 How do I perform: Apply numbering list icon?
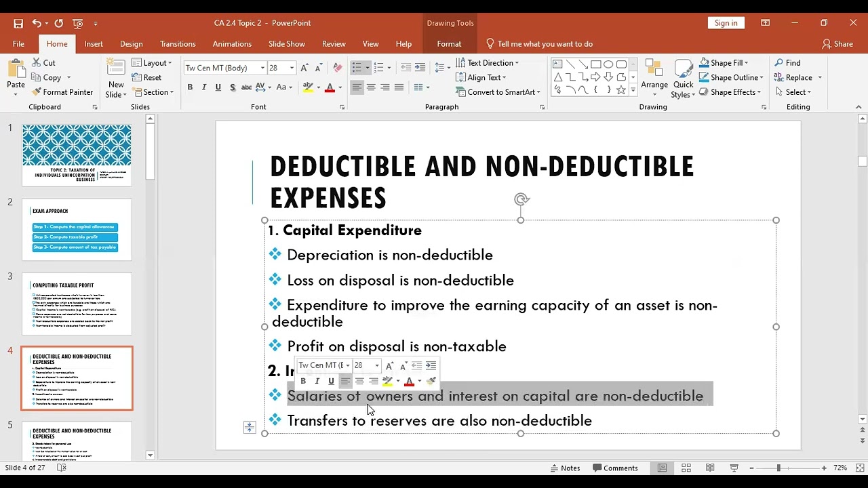point(378,68)
